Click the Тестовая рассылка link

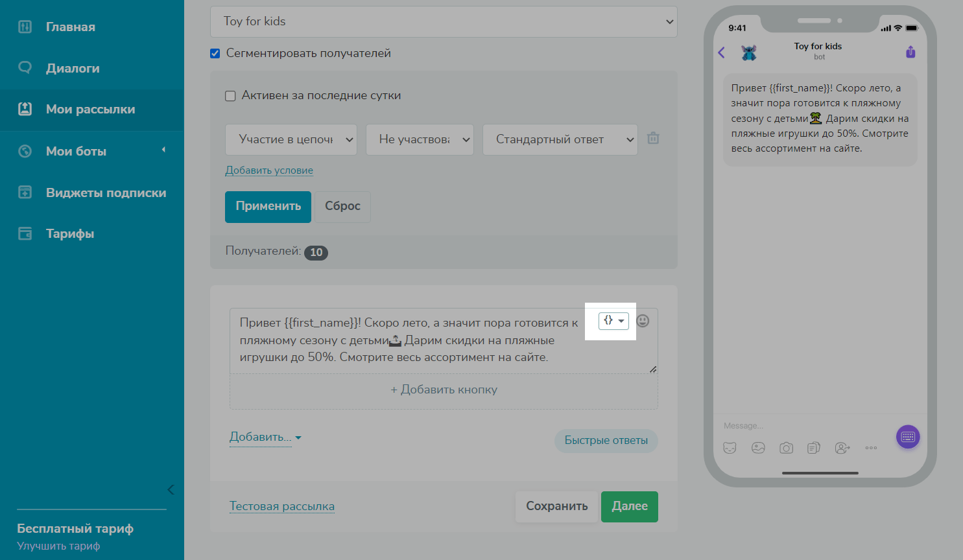(282, 506)
